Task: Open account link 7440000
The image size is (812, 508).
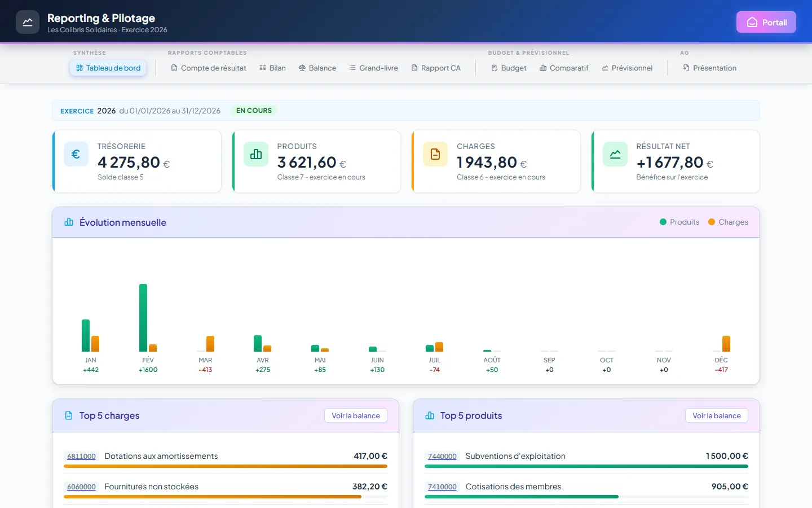Action: [442, 456]
